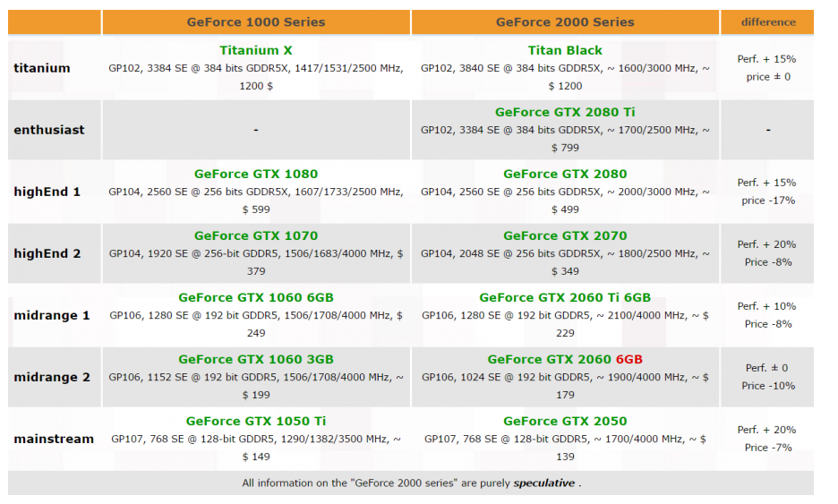Click the red 6GB text on GTX 2060
Screen dimensions: 838x504
(x=629, y=360)
